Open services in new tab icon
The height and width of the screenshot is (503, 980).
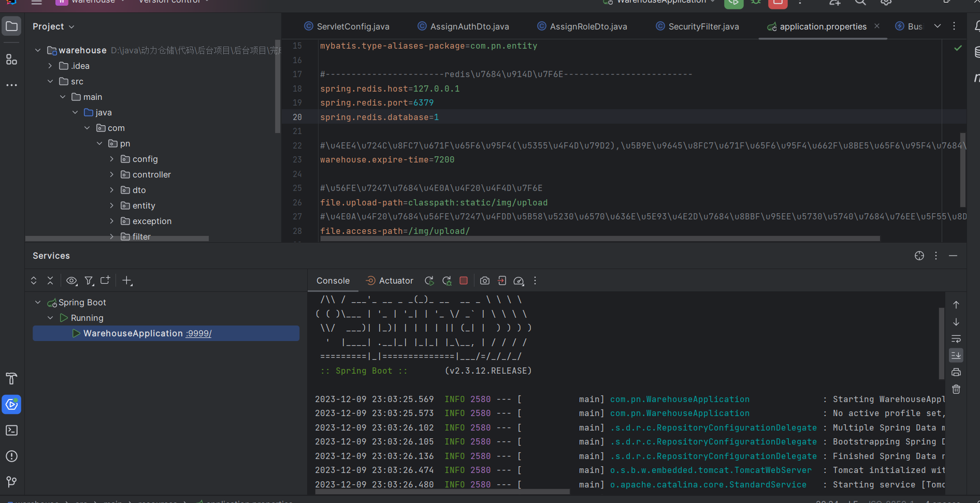105,280
